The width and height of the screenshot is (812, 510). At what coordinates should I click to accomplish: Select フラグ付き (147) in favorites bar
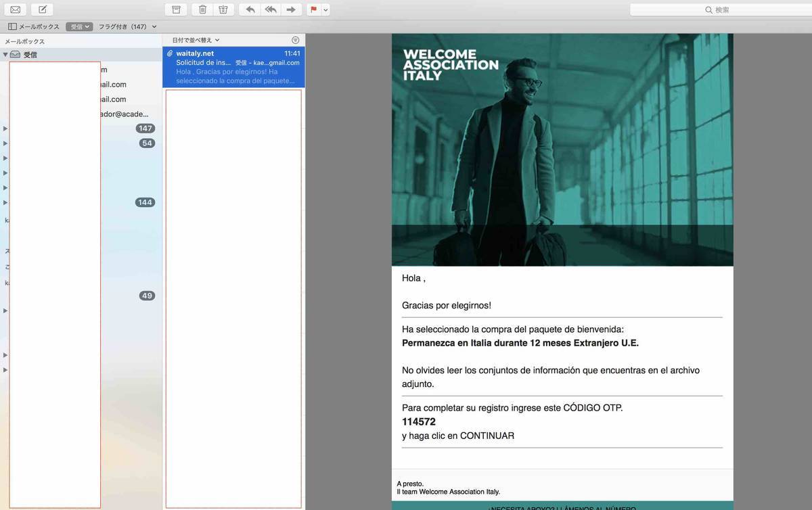point(127,26)
